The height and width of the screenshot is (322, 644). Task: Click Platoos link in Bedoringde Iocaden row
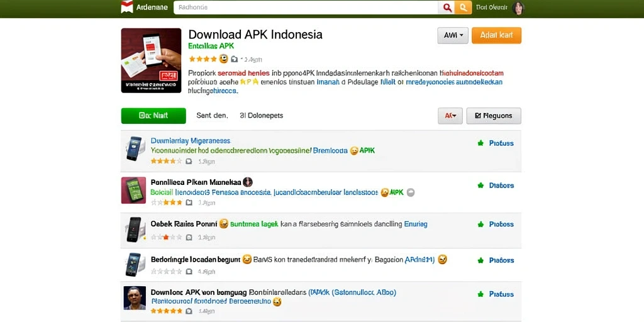tap(501, 260)
